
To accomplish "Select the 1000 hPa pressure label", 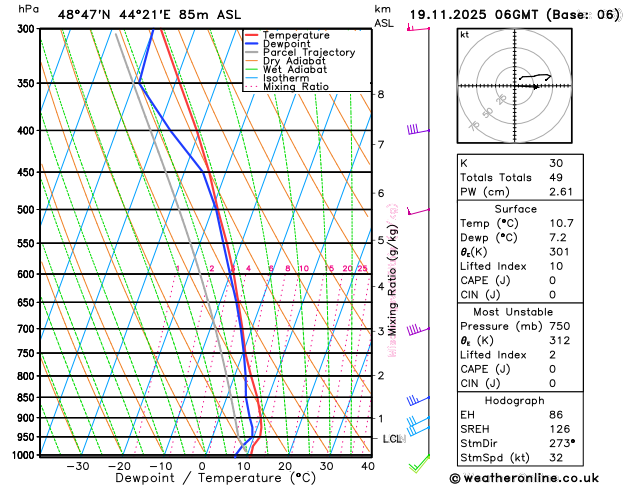I will pyautogui.click(x=25, y=455).
